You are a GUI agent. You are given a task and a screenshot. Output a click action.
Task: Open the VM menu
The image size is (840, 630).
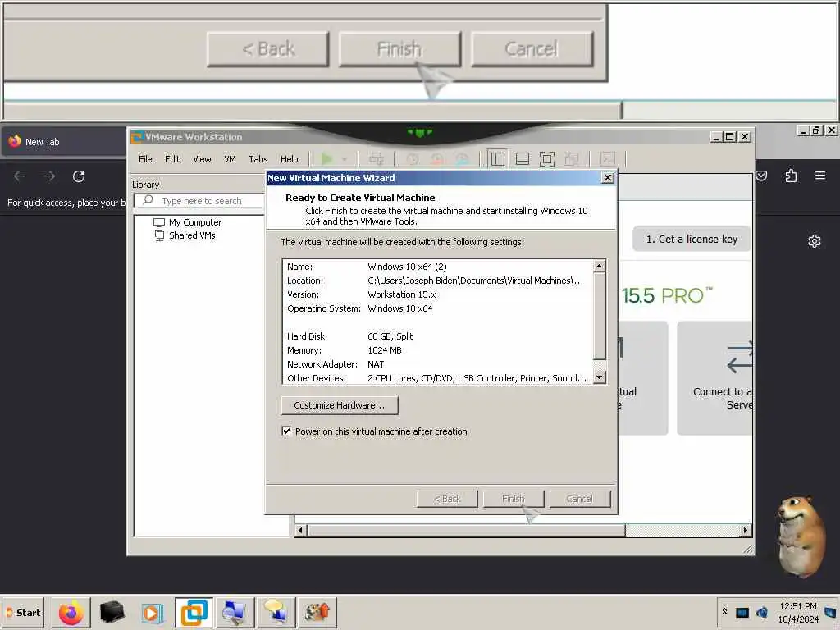(230, 159)
